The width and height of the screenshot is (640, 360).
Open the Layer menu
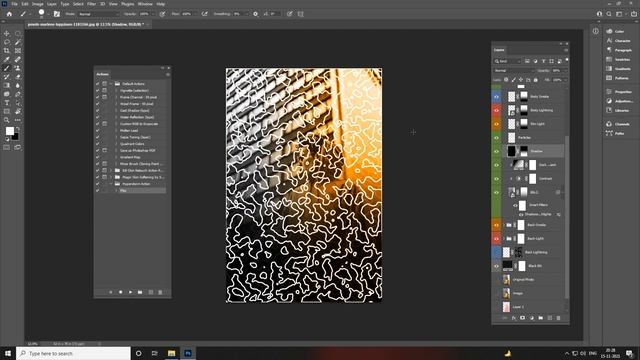[51, 4]
